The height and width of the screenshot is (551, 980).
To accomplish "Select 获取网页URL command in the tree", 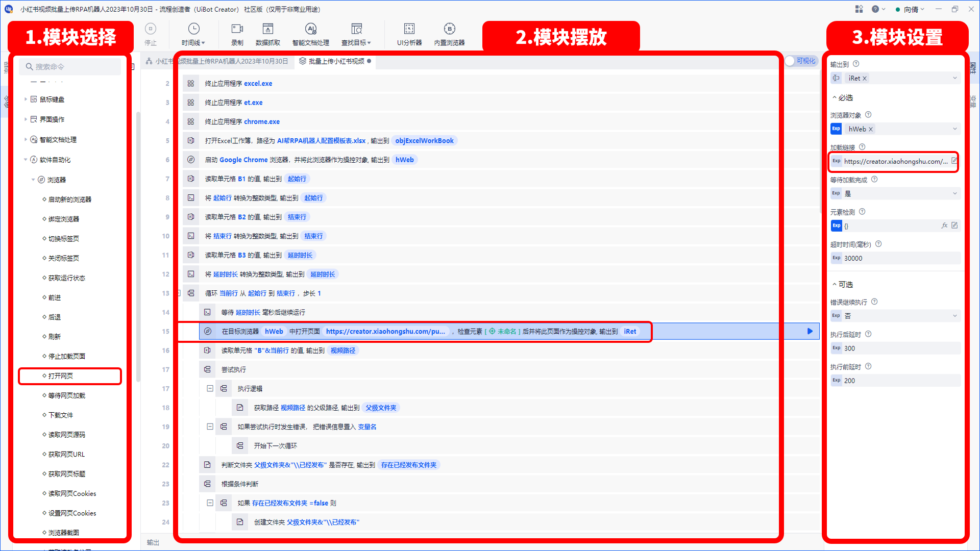I will 66,454.
